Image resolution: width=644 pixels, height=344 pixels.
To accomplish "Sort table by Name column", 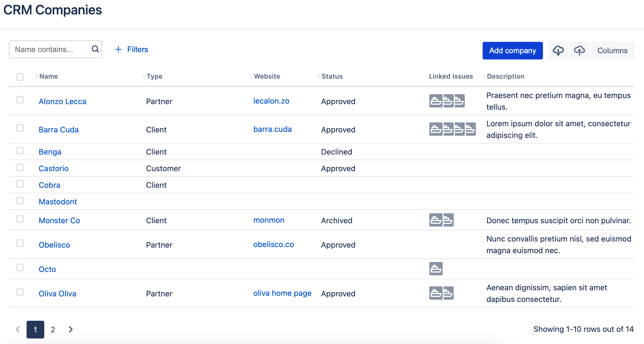I will (x=48, y=76).
